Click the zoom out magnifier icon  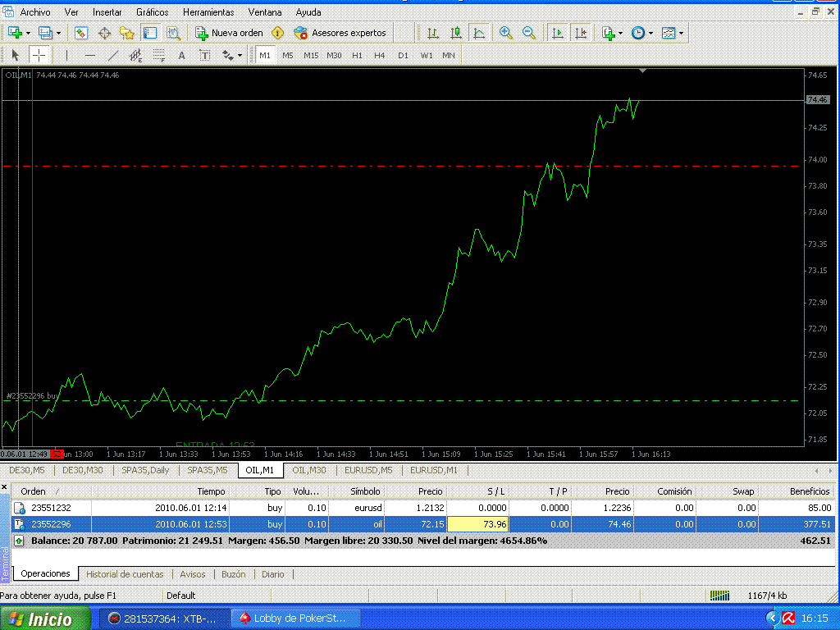[529, 33]
